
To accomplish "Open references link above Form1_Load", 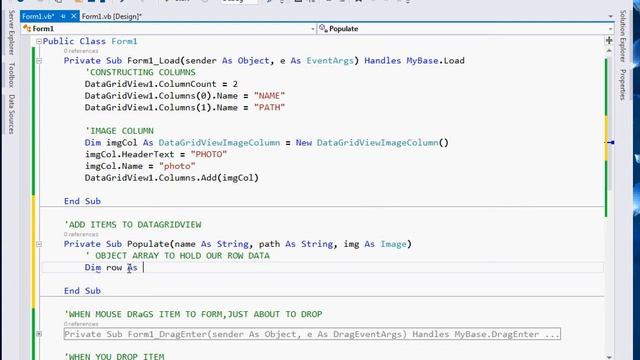I will tap(81, 51).
